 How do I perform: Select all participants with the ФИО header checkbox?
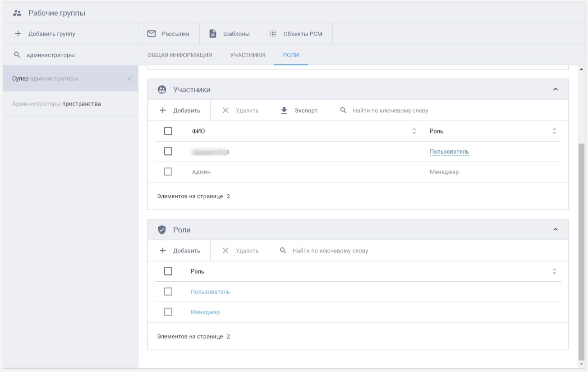point(168,131)
